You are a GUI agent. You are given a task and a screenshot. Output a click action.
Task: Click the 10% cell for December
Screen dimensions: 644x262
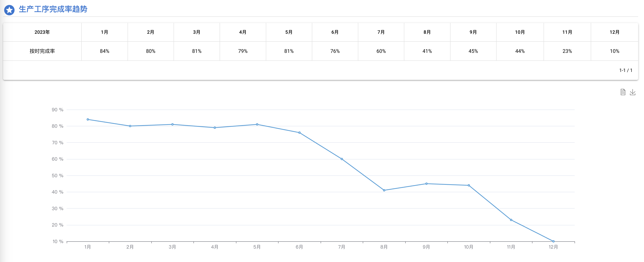pos(615,51)
